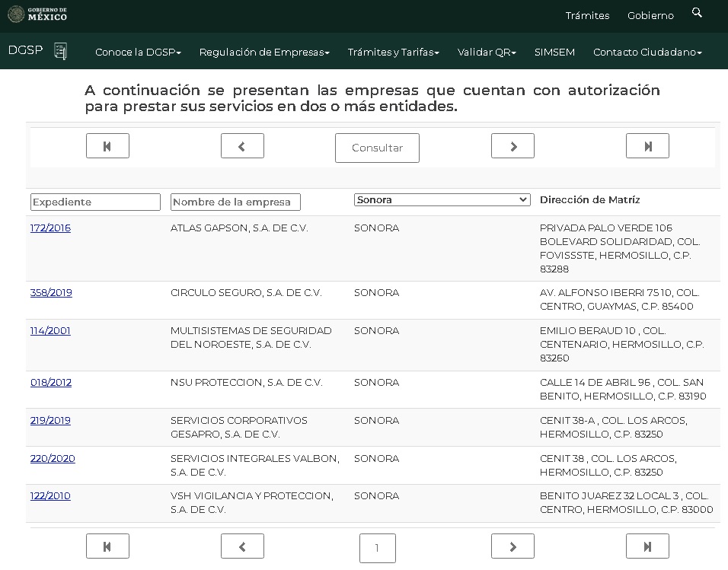The height and width of the screenshot is (570, 728).
Task: Select VSH VIGILANCIA Y PROTECCION name
Action: click(x=251, y=503)
